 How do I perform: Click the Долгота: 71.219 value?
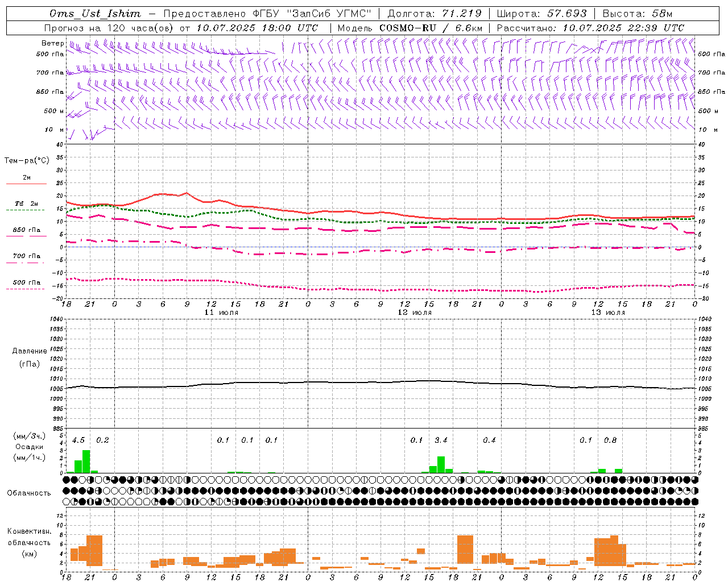click(x=435, y=14)
